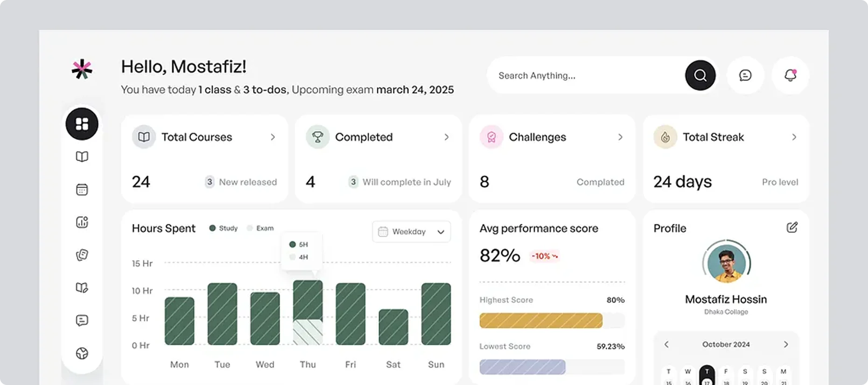This screenshot has width=868, height=385.
Task: Click the Search Anything input field
Action: coord(583,76)
